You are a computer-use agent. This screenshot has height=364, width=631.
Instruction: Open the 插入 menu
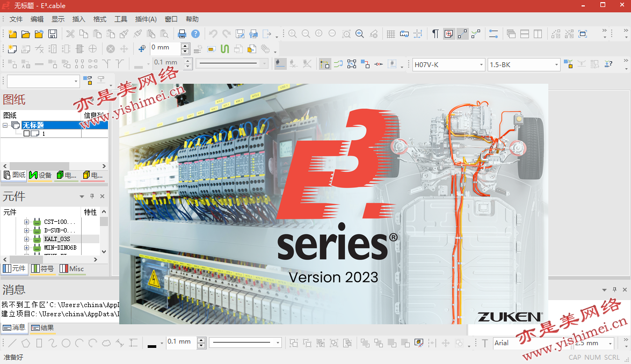[x=79, y=19]
